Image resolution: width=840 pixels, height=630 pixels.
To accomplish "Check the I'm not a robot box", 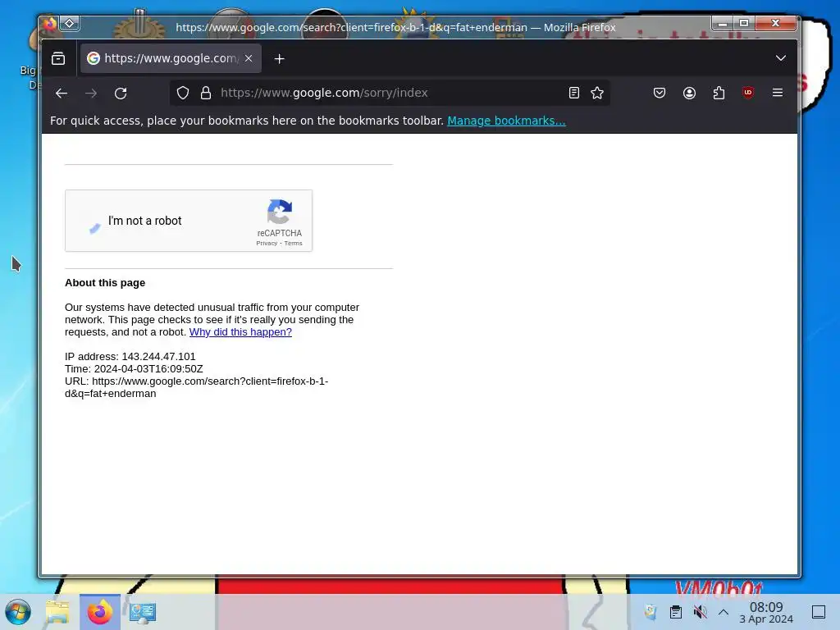I will (x=95, y=229).
